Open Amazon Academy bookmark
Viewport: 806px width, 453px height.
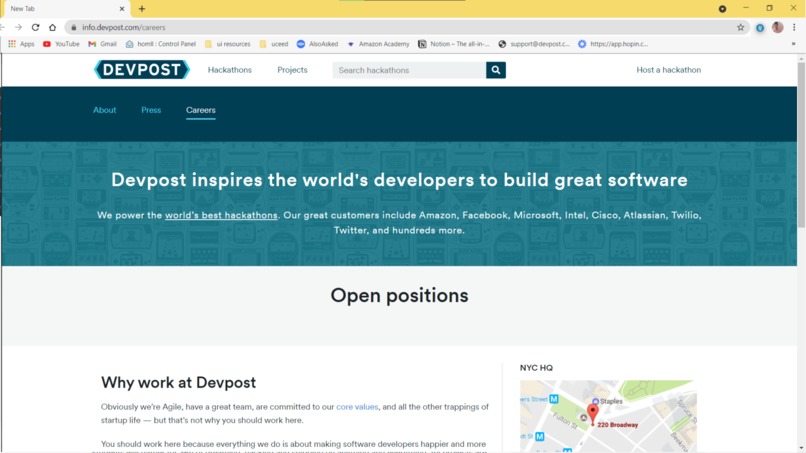[378, 44]
